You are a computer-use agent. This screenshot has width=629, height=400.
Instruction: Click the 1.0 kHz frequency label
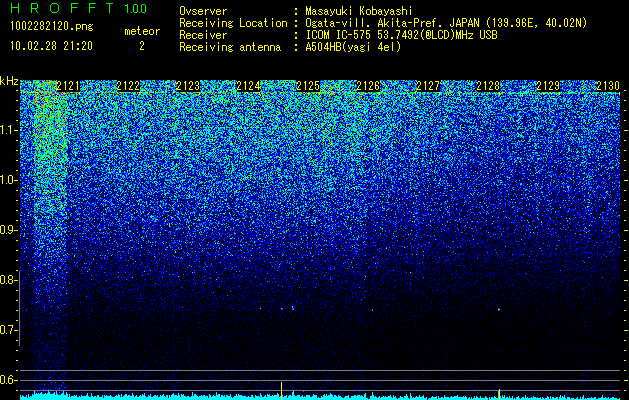(x=9, y=180)
